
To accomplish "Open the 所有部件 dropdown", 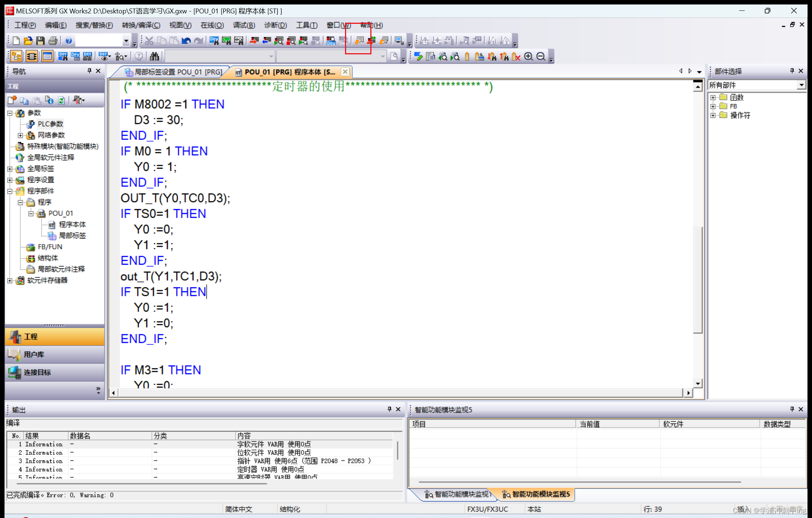I will click(x=801, y=85).
